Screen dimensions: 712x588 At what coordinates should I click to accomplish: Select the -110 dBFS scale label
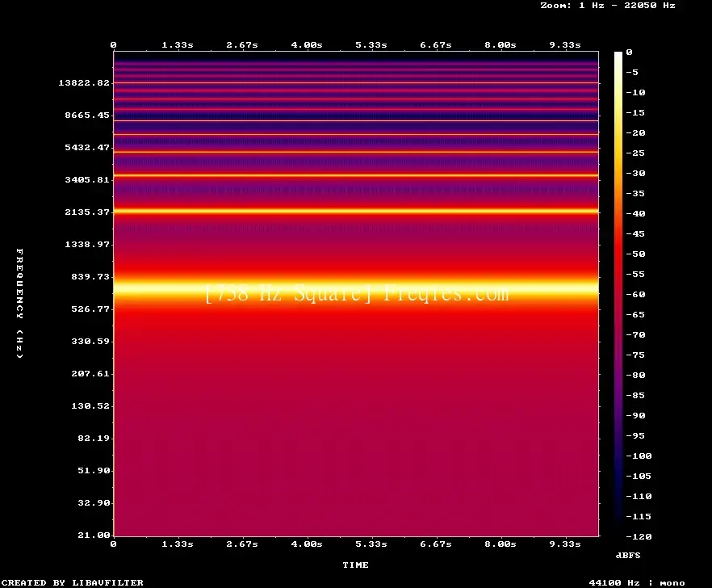pos(639,496)
